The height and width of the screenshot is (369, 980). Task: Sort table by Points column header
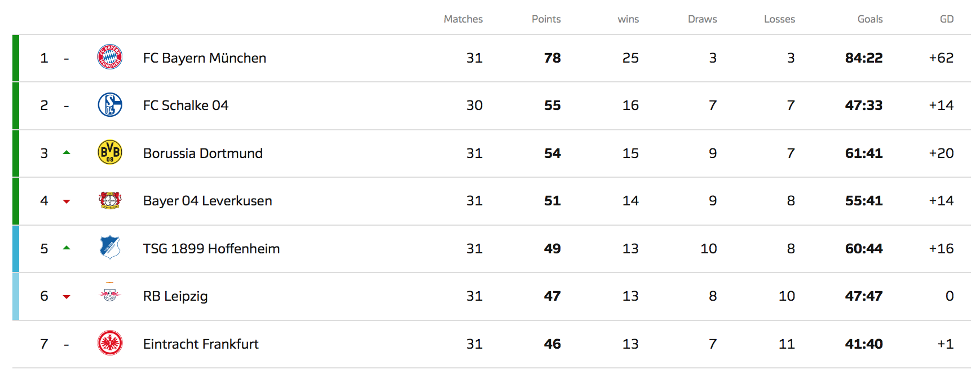(x=546, y=19)
